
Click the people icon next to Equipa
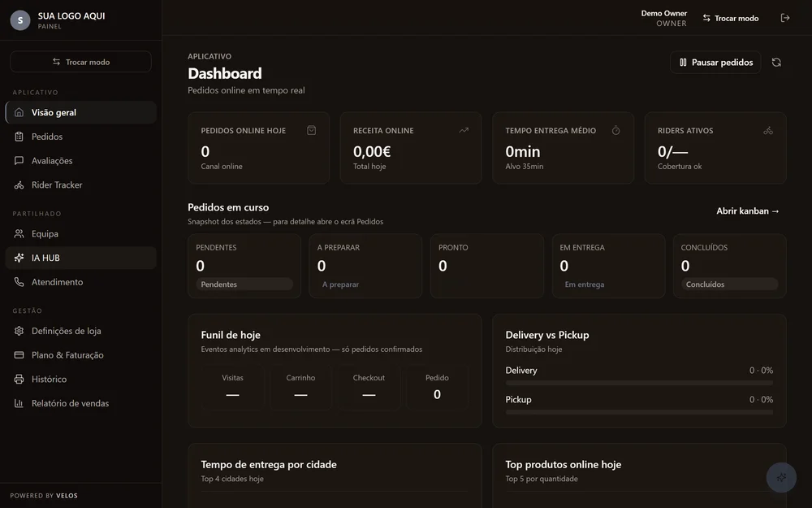(19, 234)
